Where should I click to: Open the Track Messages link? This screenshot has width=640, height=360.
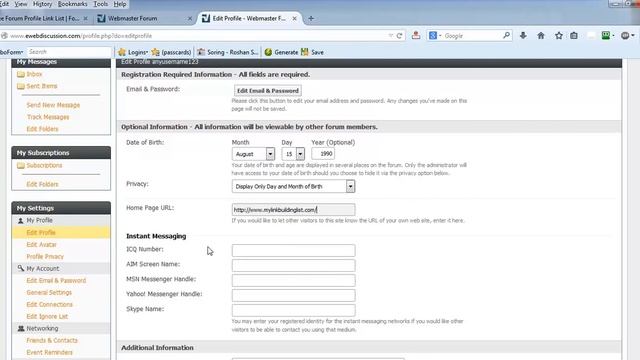pyautogui.click(x=48, y=117)
